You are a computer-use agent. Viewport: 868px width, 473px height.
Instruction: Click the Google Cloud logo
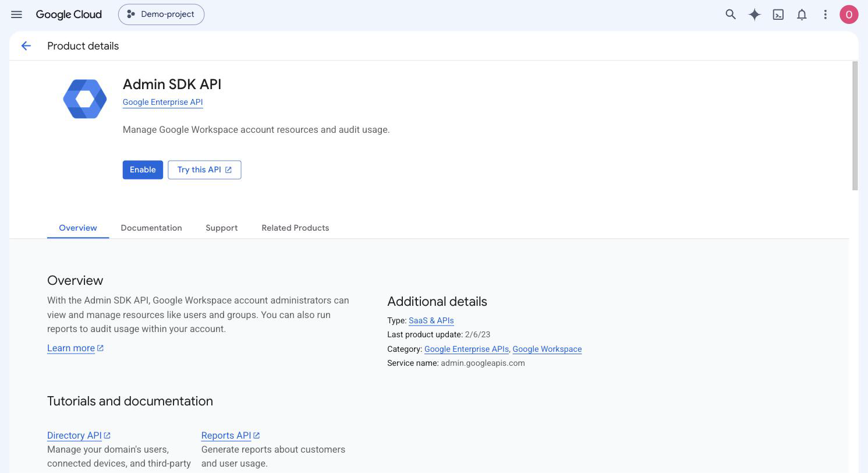tap(69, 15)
